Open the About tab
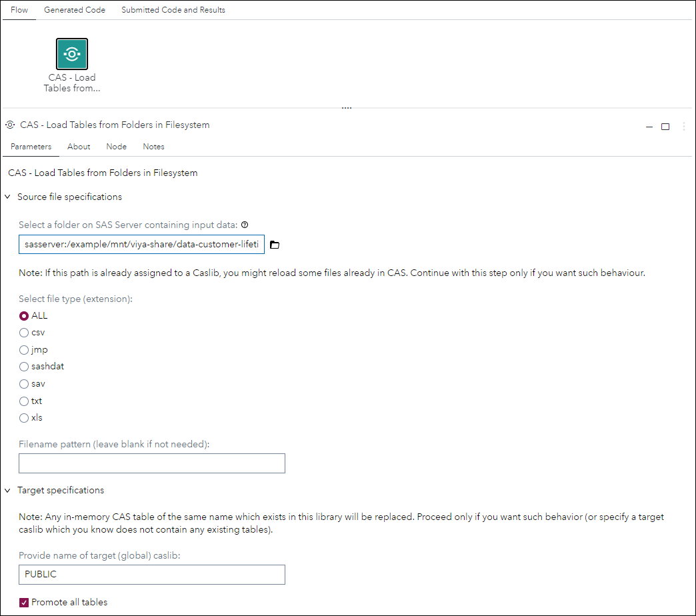696x616 pixels. pyautogui.click(x=79, y=147)
